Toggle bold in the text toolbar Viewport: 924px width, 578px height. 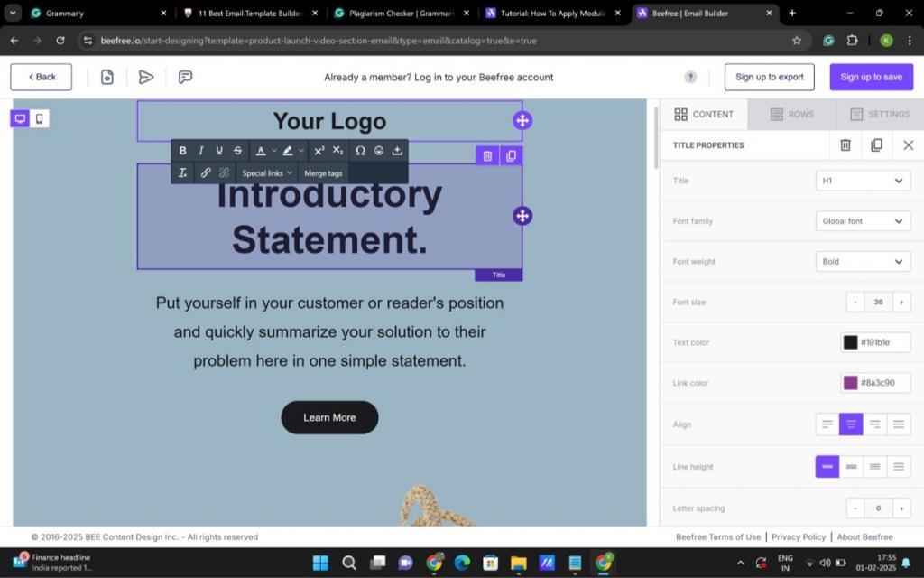point(182,151)
